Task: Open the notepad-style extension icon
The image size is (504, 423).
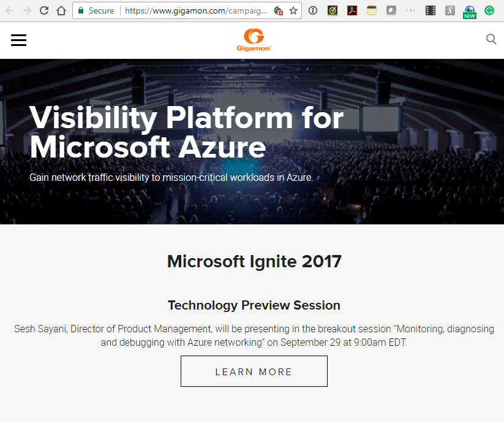Action: click(372, 10)
